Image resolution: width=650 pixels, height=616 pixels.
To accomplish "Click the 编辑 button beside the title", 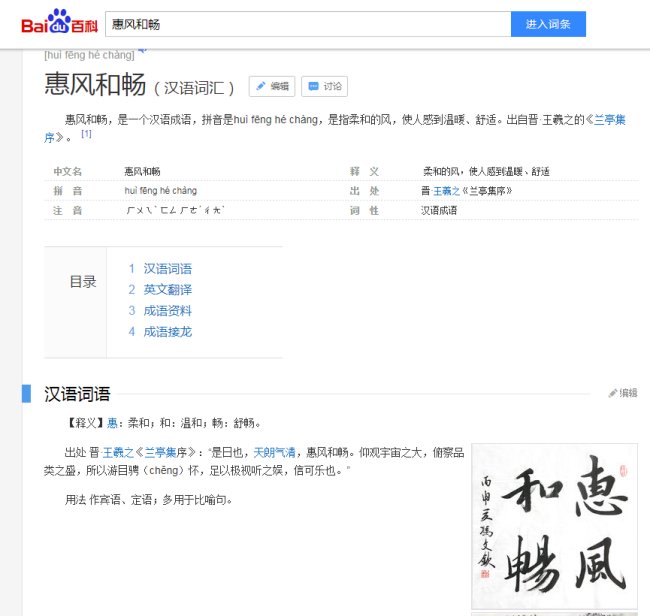I will click(x=272, y=86).
